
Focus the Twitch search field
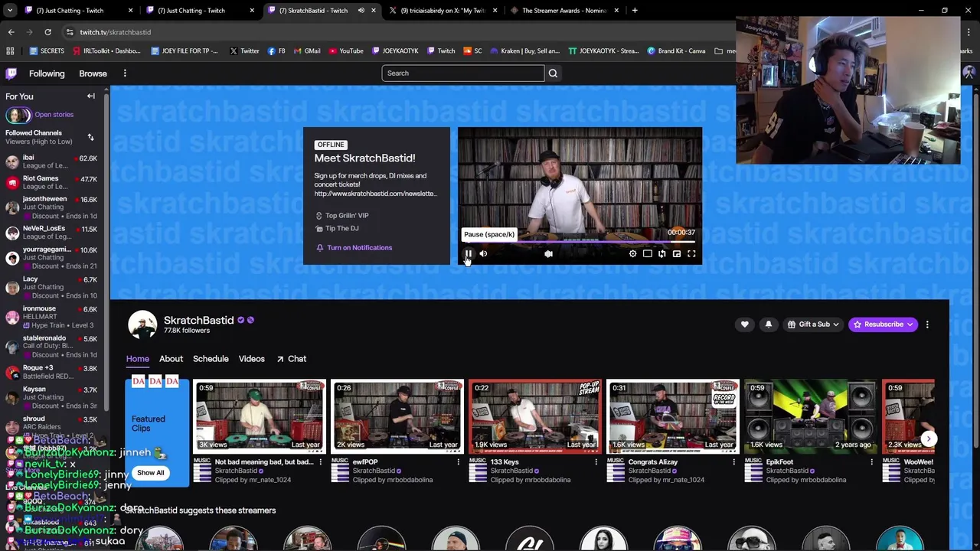click(x=462, y=73)
